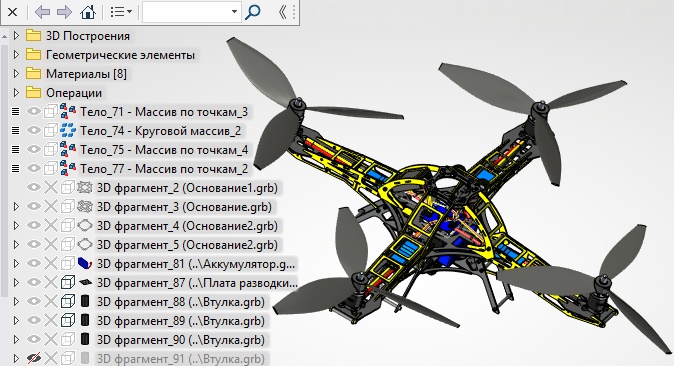
Task: Close the panel with the X button
Action: point(12,12)
